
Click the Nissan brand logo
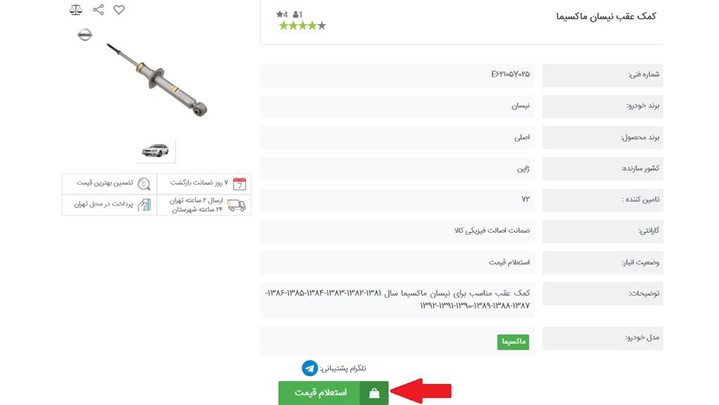click(85, 34)
